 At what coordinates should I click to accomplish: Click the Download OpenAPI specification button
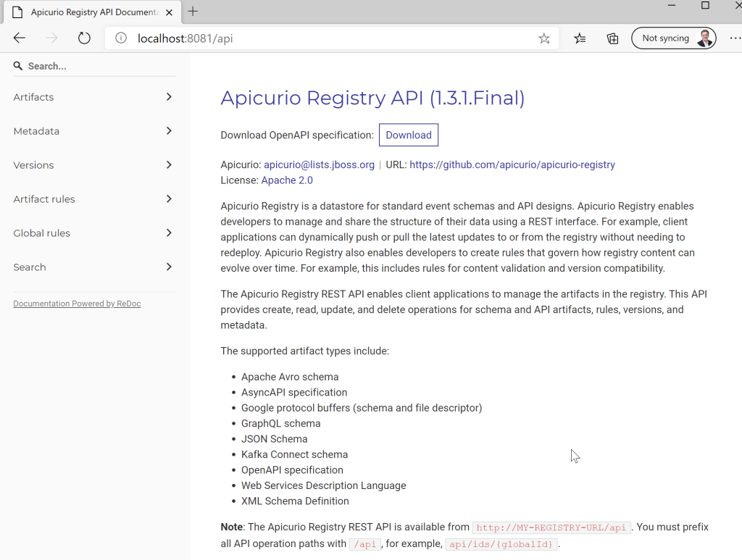[408, 135]
